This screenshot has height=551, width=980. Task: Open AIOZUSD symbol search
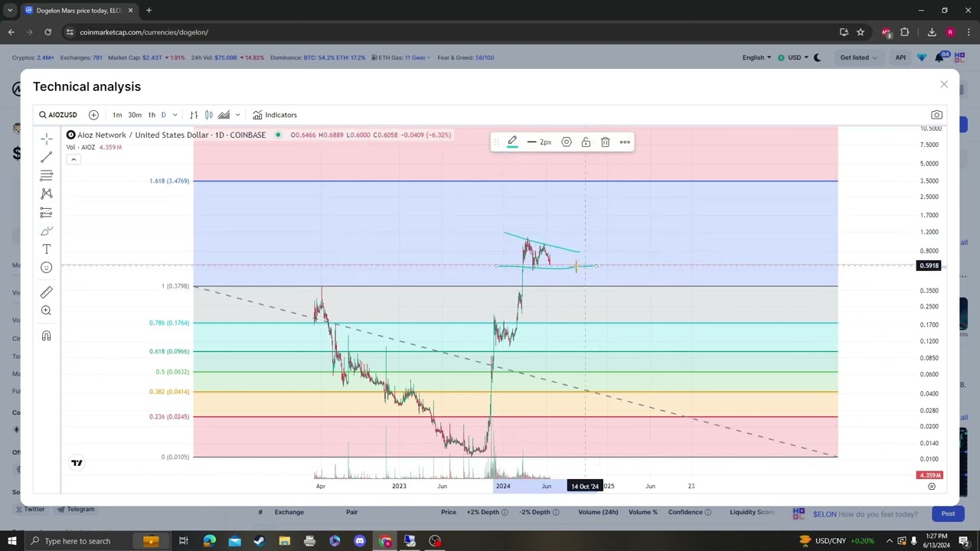click(x=58, y=115)
